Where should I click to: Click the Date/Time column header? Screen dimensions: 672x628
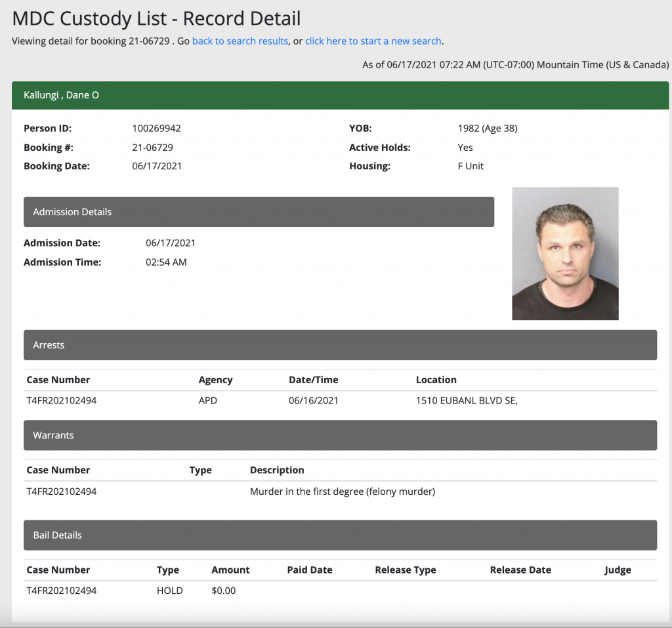pos(313,380)
